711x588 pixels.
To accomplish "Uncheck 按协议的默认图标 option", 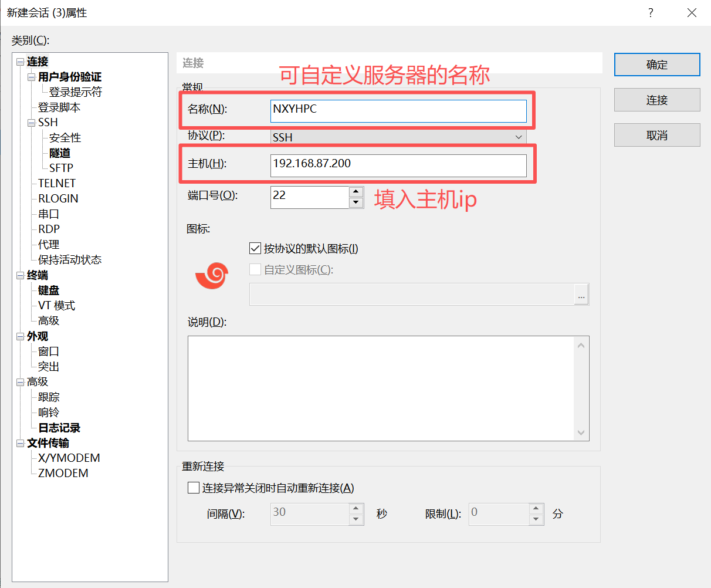I will (x=255, y=248).
